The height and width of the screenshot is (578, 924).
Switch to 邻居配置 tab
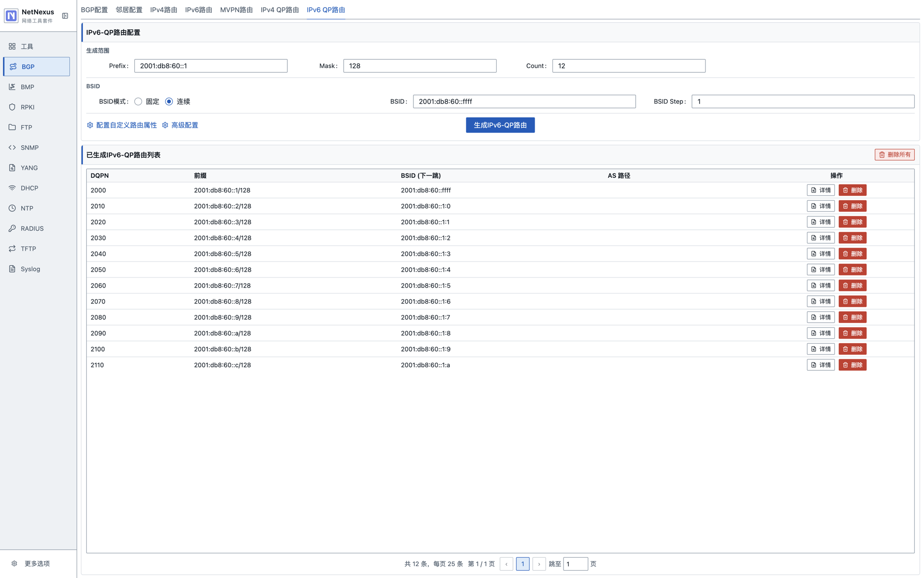(129, 10)
